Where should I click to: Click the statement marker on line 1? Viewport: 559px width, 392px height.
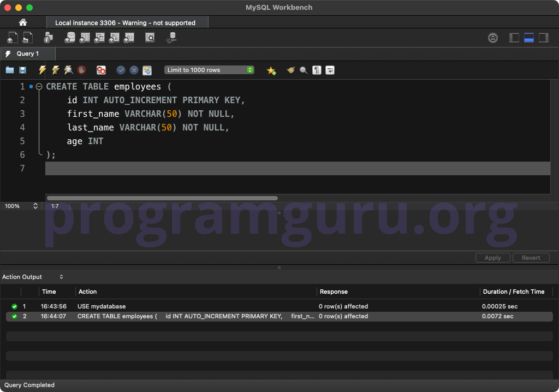pyautogui.click(x=31, y=86)
